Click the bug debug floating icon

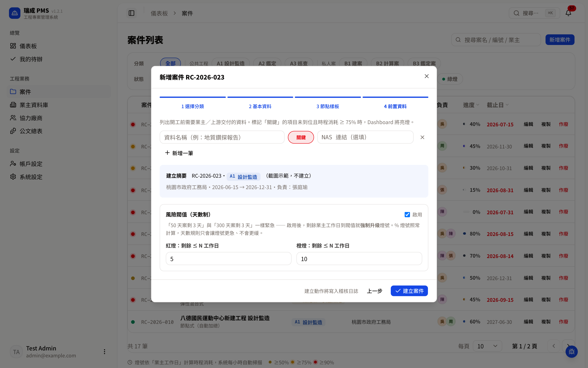coord(571,352)
